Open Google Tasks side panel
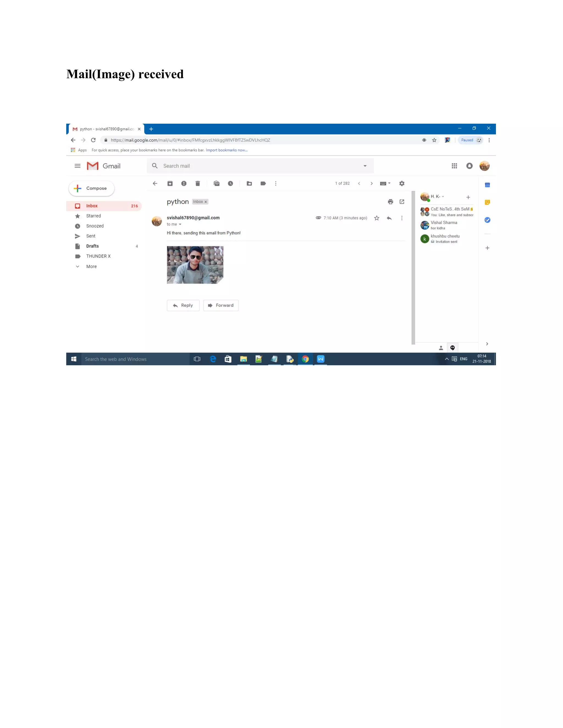This screenshot has width=563, height=728. 487,220
